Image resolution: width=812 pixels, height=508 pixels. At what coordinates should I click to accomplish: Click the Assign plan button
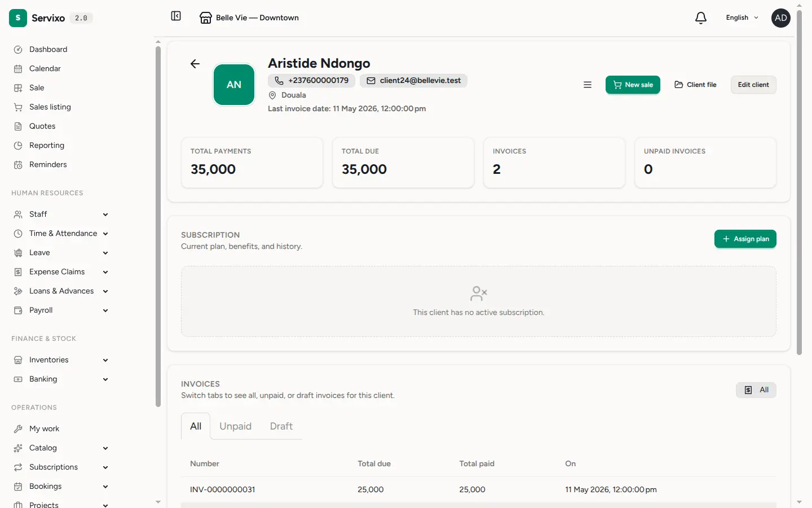[745, 239]
